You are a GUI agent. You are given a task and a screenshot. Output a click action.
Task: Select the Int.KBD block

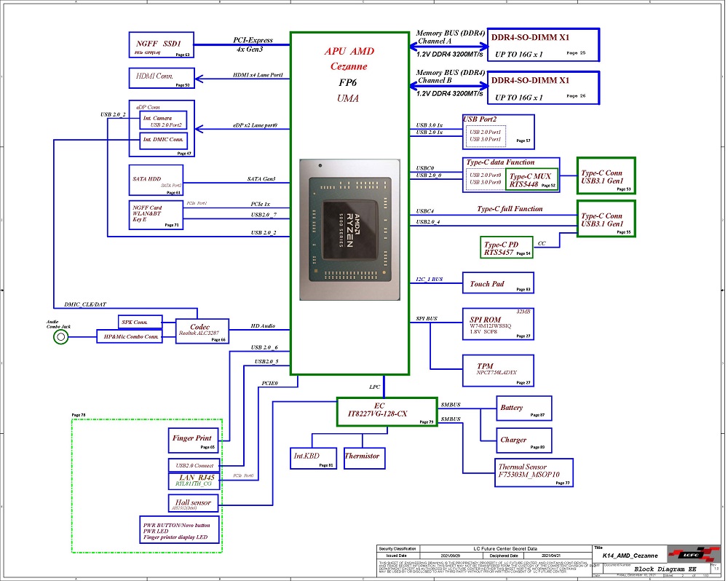[x=313, y=459]
